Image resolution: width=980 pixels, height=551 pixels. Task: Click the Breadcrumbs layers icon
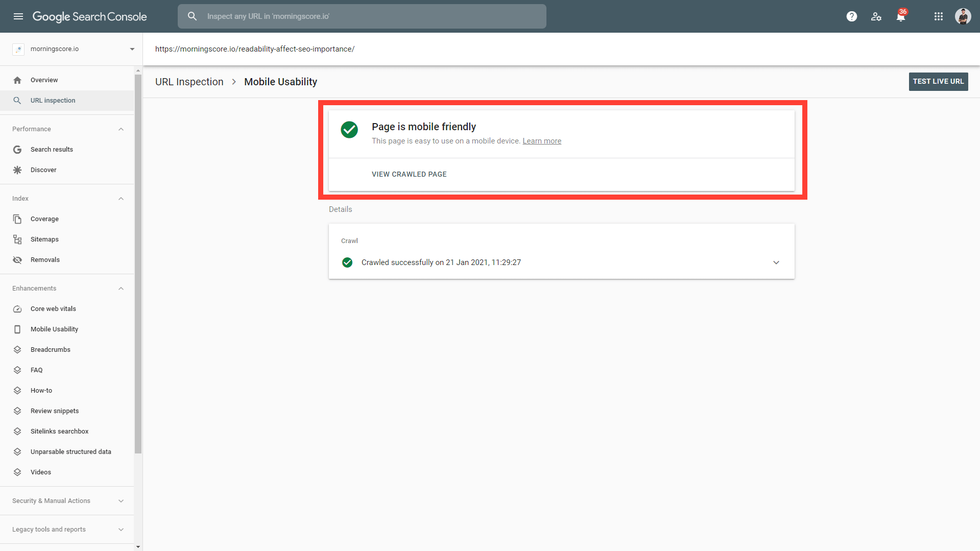click(x=17, y=350)
